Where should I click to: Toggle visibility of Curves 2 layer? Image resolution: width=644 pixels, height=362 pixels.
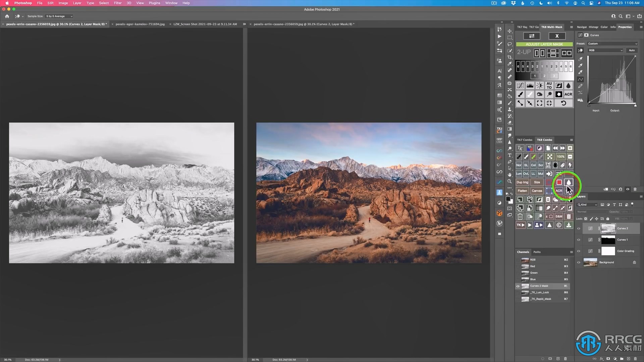click(579, 229)
